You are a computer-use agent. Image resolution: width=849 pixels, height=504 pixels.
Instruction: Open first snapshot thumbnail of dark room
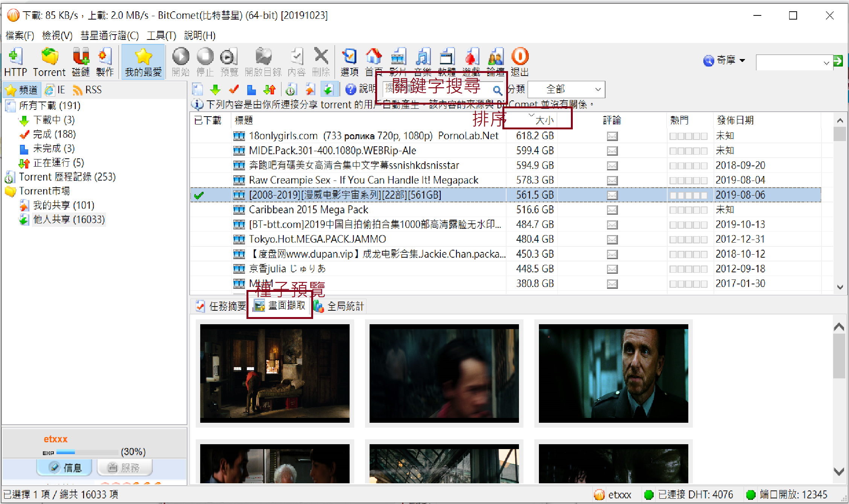(275, 373)
